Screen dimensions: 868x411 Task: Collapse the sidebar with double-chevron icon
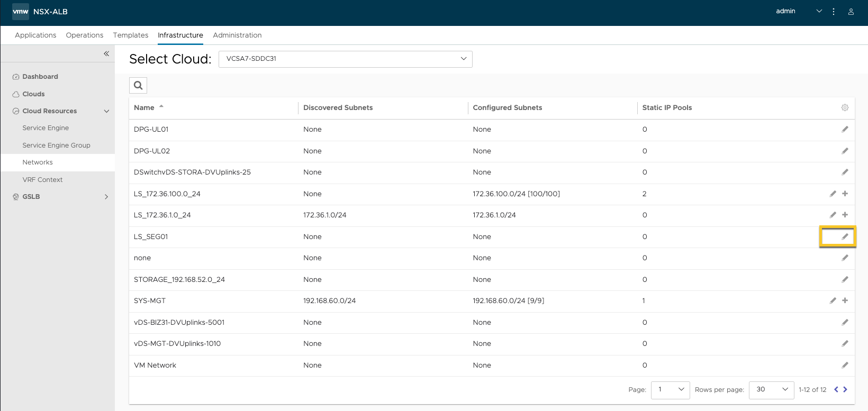point(106,53)
